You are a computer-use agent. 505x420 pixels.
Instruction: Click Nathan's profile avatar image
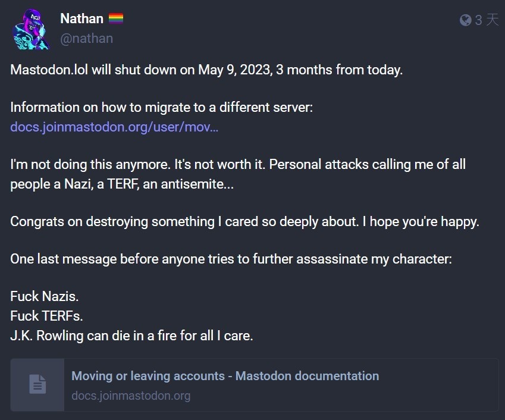[31, 28]
